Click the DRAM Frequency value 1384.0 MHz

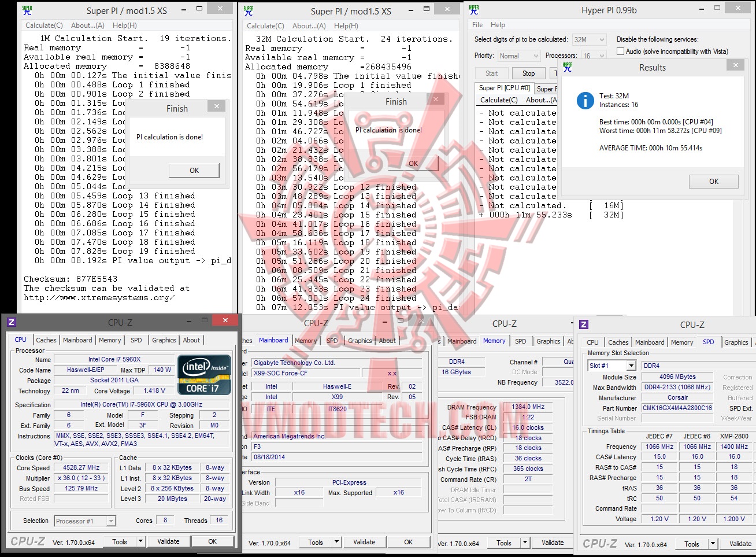point(528,407)
